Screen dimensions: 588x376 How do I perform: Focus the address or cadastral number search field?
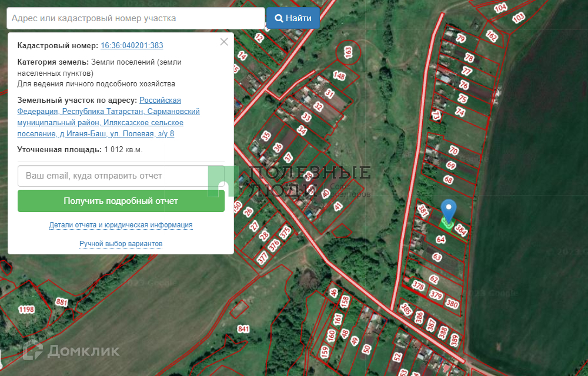coord(136,18)
